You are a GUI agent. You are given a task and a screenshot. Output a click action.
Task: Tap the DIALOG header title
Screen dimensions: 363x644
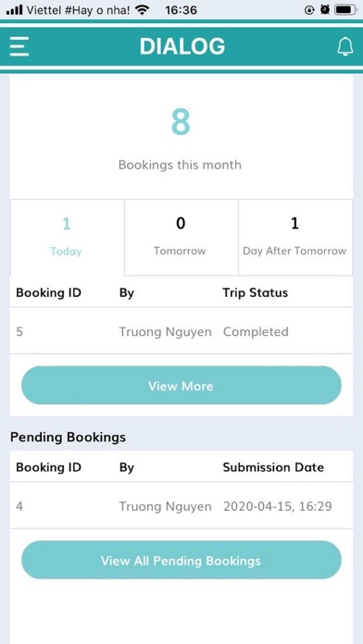coord(182,46)
